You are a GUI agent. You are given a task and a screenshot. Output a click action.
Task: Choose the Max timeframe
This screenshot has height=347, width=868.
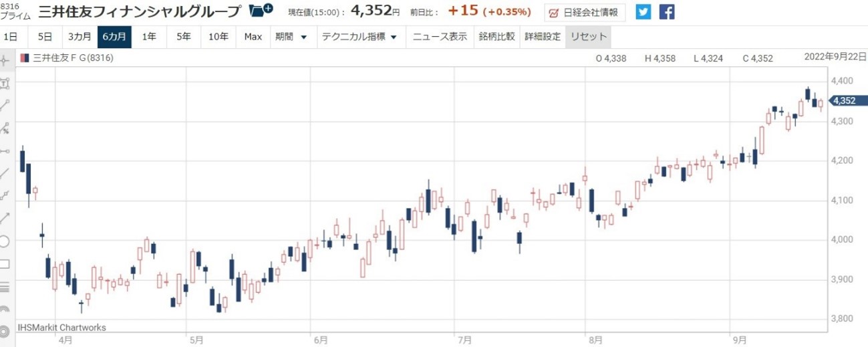point(253,37)
